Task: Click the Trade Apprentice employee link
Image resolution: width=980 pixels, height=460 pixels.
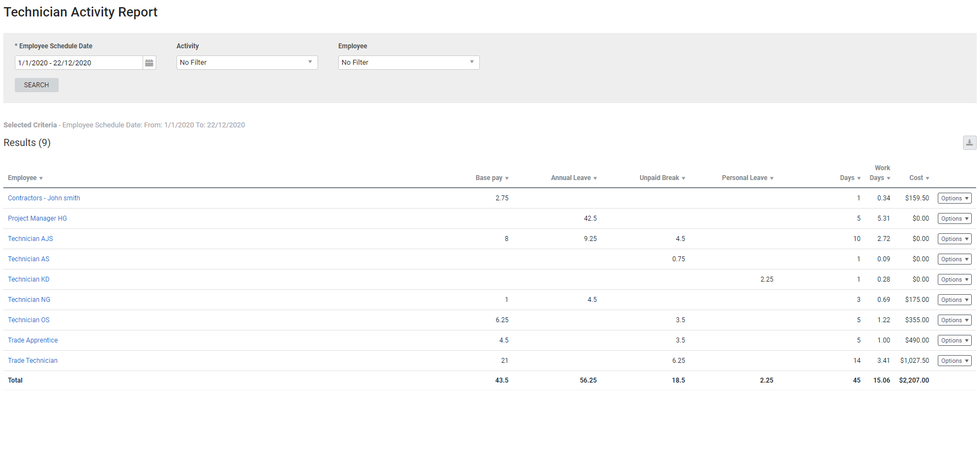Action: click(33, 340)
